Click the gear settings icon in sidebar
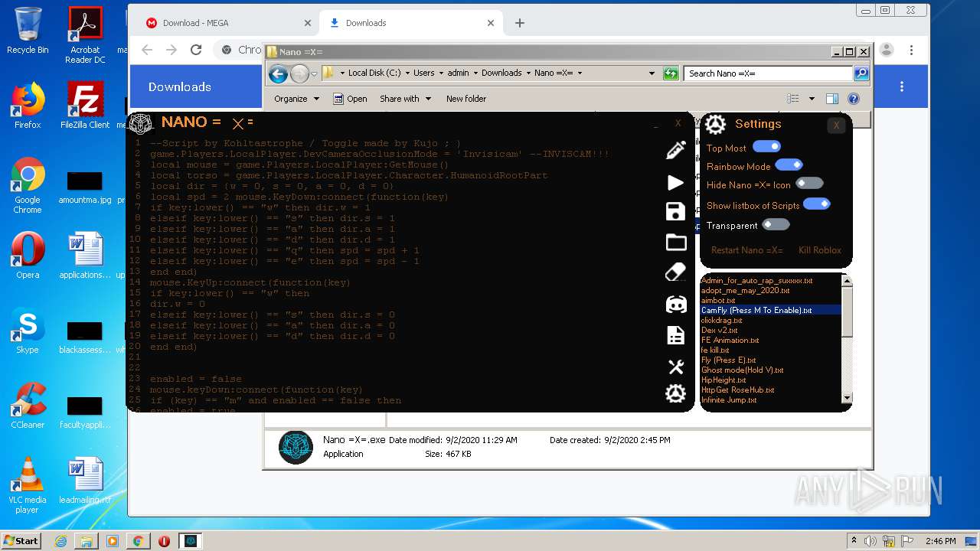The height and width of the screenshot is (551, 980). click(675, 393)
